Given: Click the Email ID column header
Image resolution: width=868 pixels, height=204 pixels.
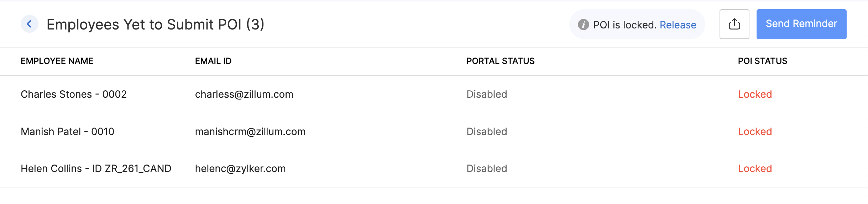Looking at the screenshot, I should tap(213, 61).
